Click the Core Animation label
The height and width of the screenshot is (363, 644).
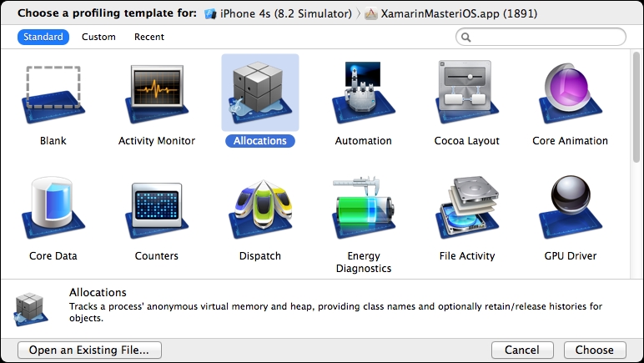[571, 141]
